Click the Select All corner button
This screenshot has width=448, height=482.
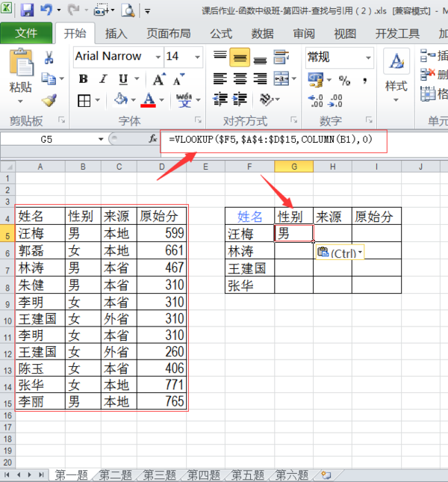pyautogui.click(x=7, y=167)
